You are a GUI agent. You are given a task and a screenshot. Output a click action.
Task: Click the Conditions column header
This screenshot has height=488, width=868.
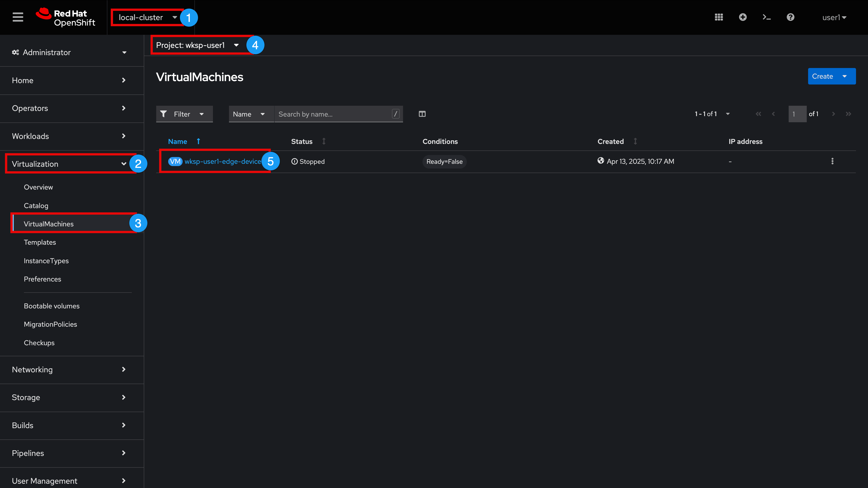tap(440, 141)
